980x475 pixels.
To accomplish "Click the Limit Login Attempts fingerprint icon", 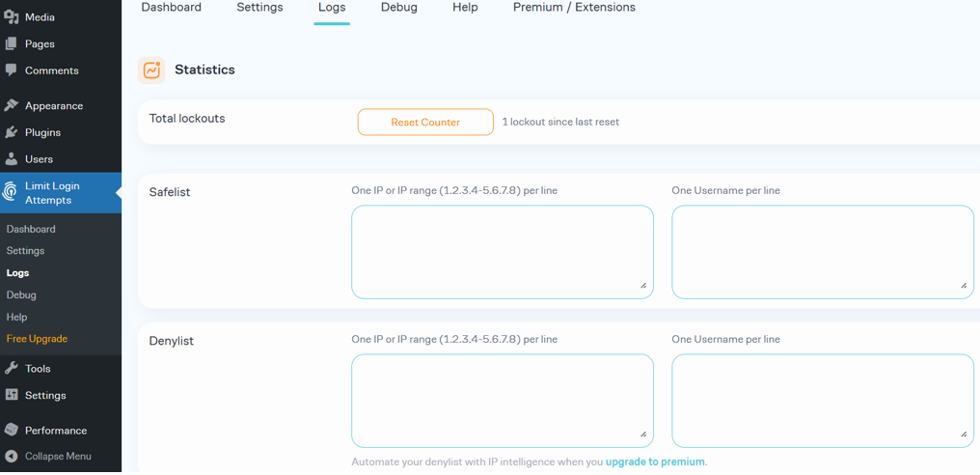I will [x=11, y=192].
